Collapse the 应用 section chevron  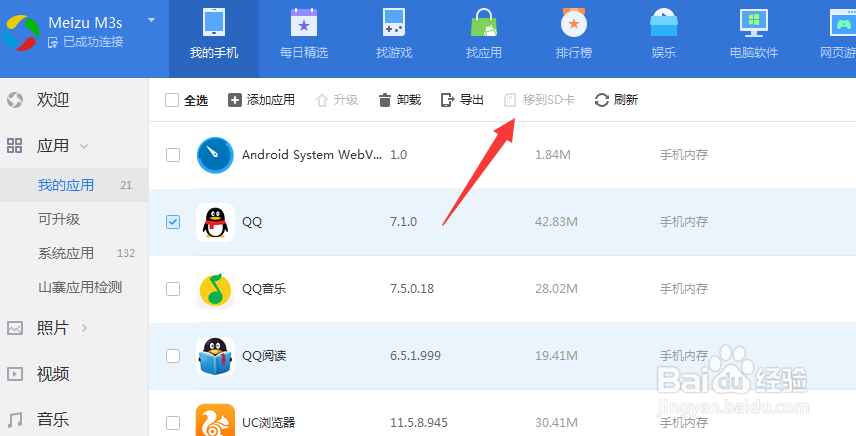(84, 146)
